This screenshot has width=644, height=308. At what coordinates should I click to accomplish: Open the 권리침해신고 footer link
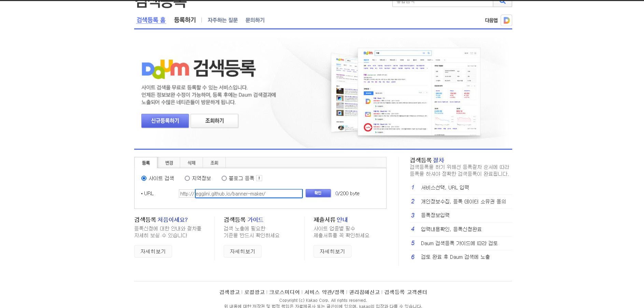coord(364,292)
